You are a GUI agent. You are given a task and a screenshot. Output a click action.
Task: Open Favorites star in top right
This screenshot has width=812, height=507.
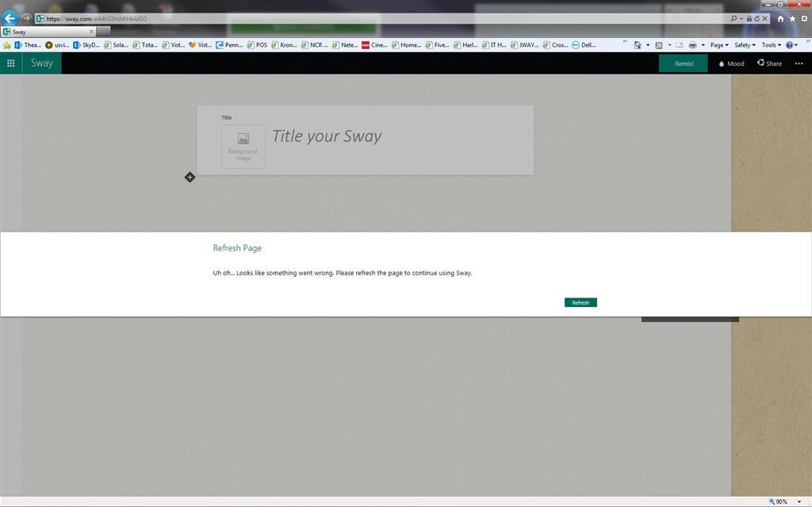(x=792, y=19)
